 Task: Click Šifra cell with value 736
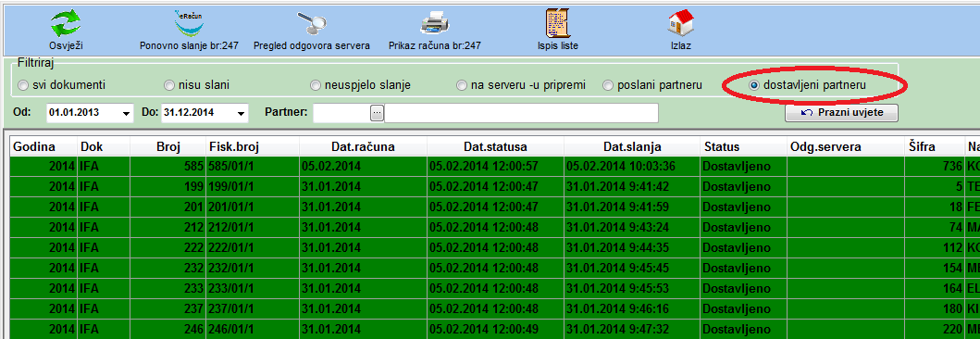[934, 167]
